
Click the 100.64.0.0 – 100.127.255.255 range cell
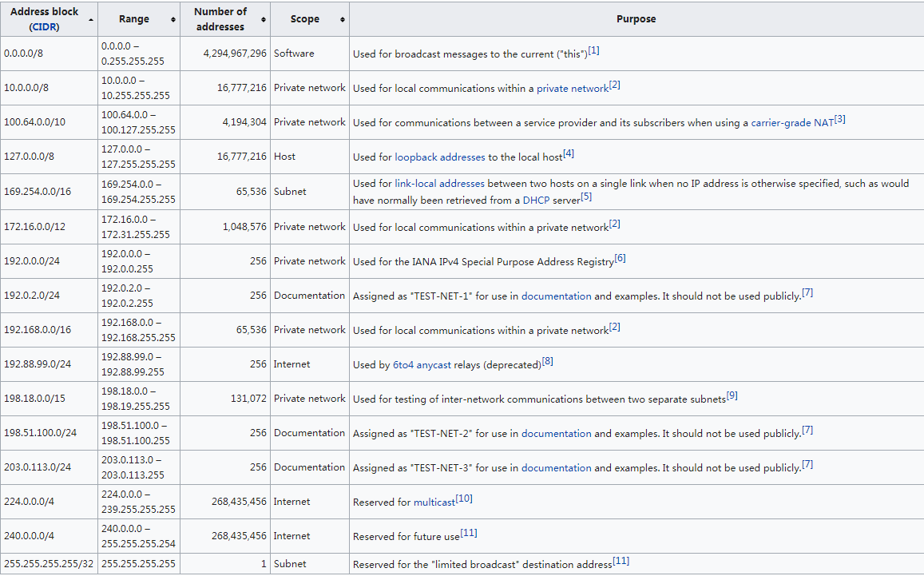coord(139,122)
